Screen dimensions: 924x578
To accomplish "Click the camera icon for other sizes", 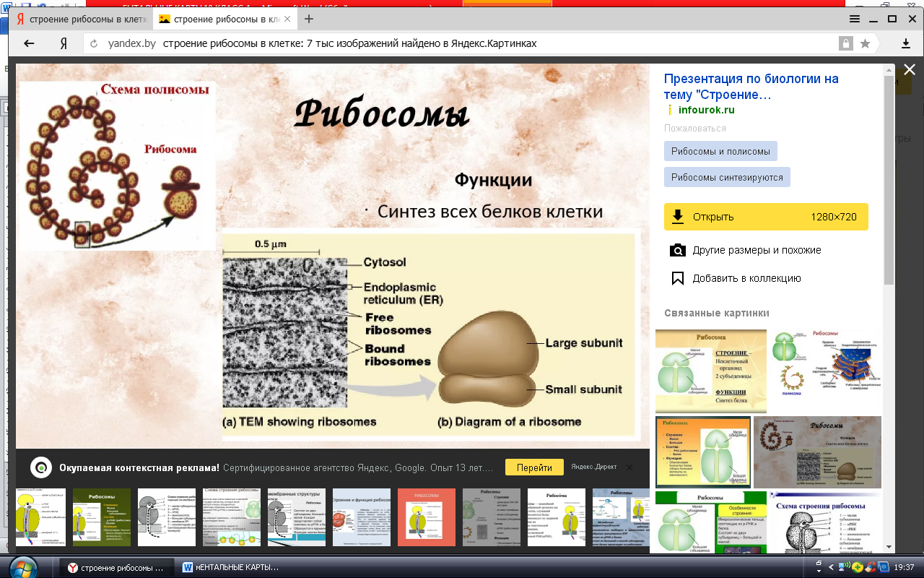I will [x=677, y=250].
